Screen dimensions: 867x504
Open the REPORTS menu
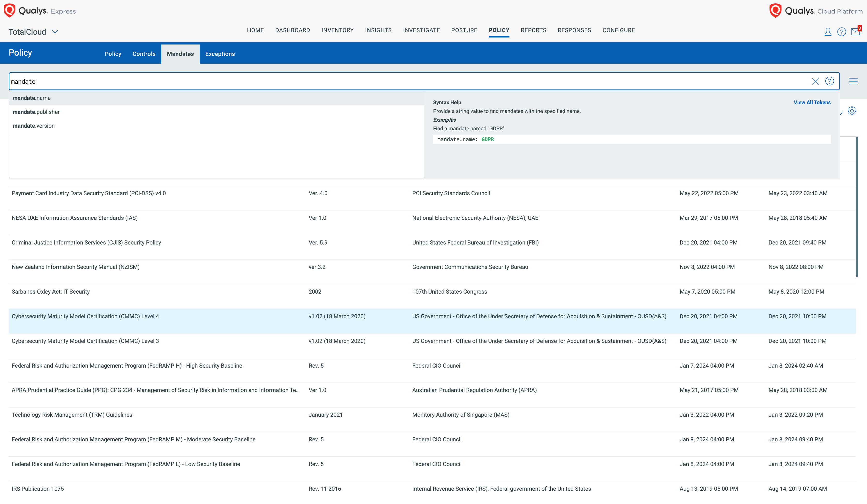tap(533, 30)
